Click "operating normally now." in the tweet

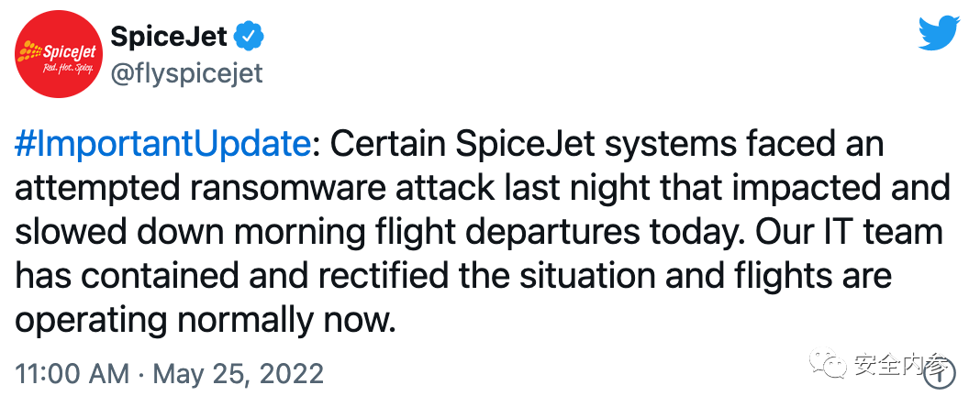click(205, 321)
